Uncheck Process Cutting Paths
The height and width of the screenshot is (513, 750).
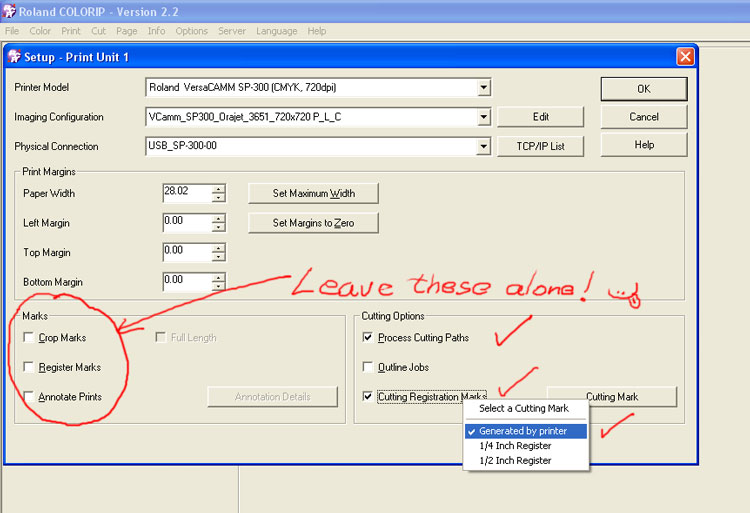(368, 338)
